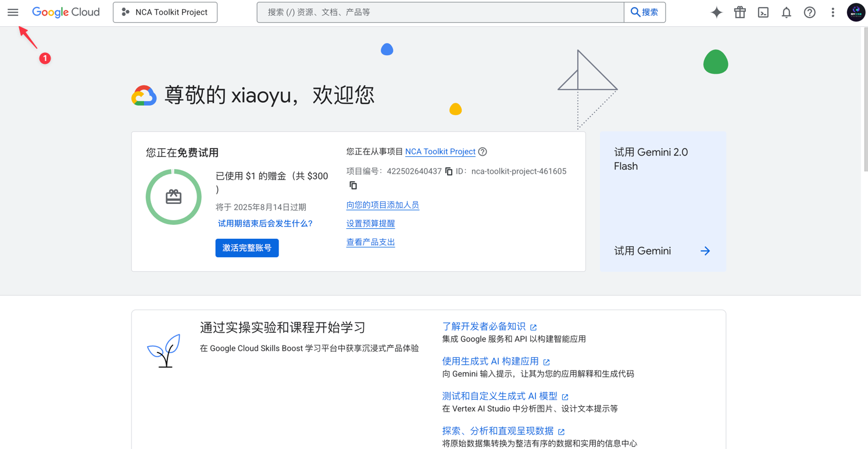
Task: Click the Google Cloud logo
Action: pos(66,12)
